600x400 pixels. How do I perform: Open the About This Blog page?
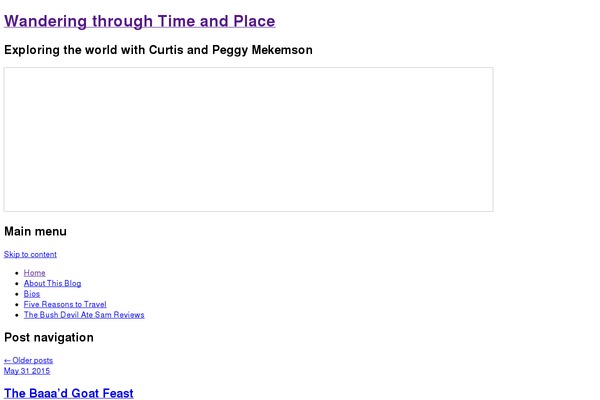(x=52, y=283)
